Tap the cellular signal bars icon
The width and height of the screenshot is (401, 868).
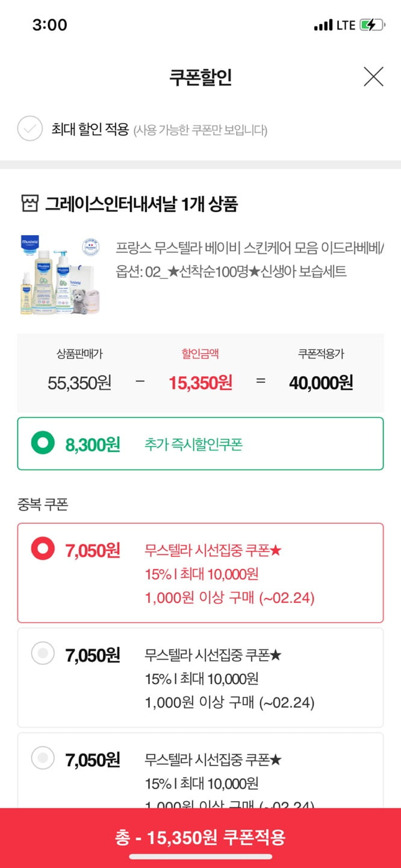click(323, 25)
